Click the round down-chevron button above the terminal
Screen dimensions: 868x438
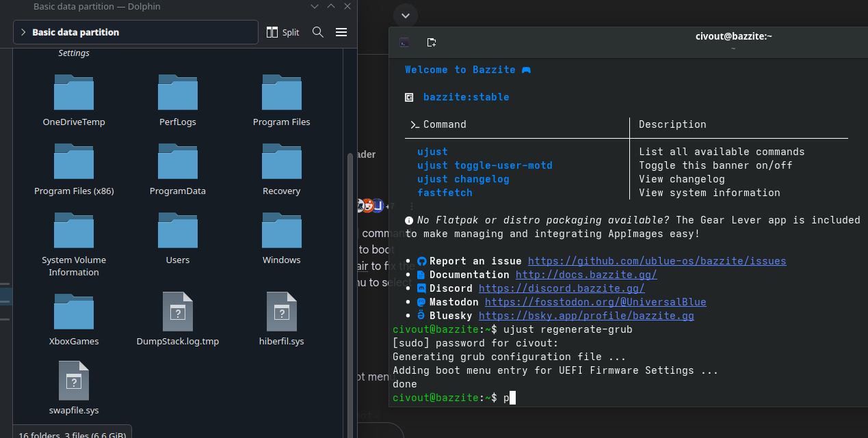[x=406, y=15]
